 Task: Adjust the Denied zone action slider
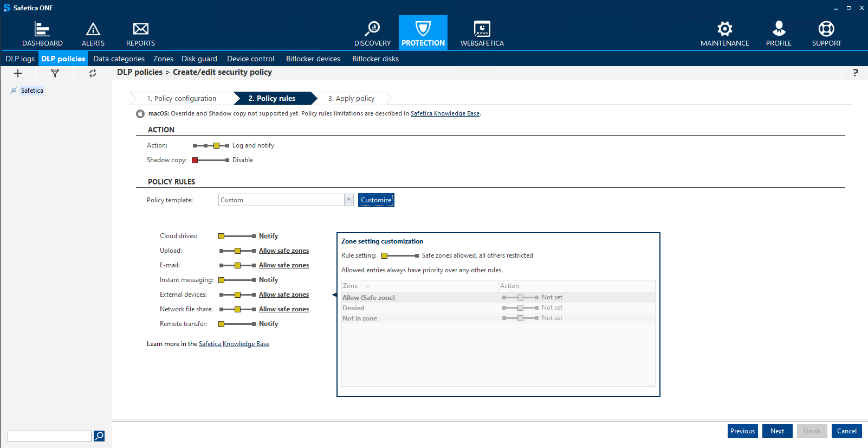pos(520,308)
